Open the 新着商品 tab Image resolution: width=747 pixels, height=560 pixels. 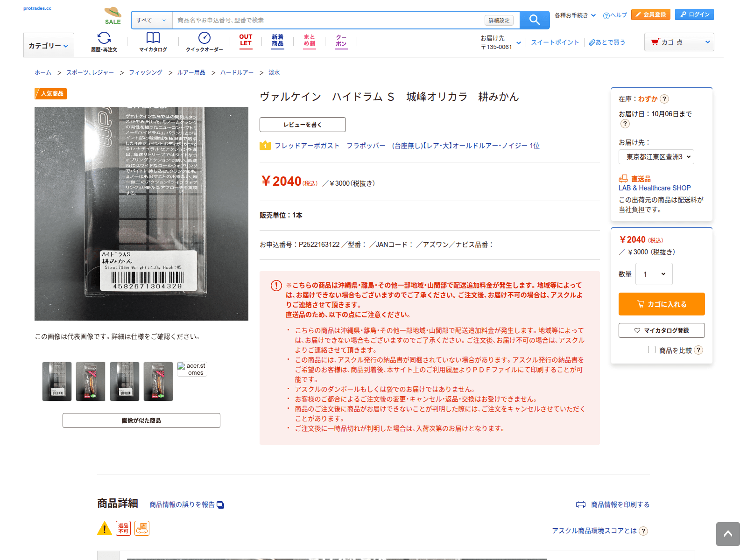pos(278,41)
